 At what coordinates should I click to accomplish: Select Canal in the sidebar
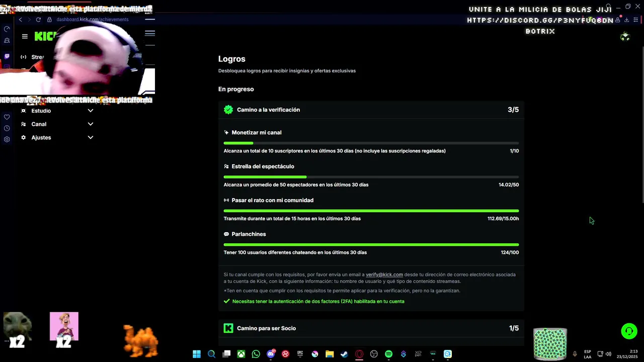coord(39,124)
